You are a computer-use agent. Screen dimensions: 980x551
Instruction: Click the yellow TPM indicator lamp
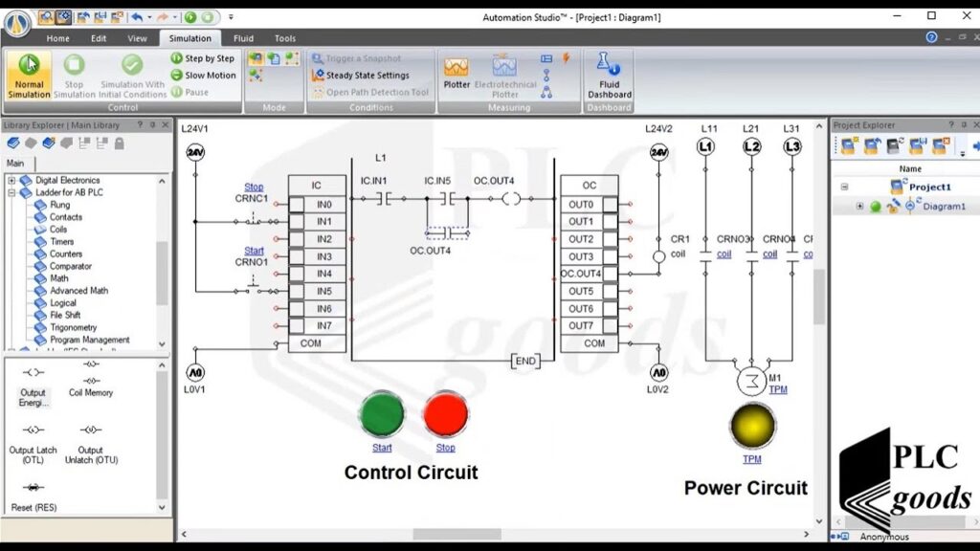752,426
